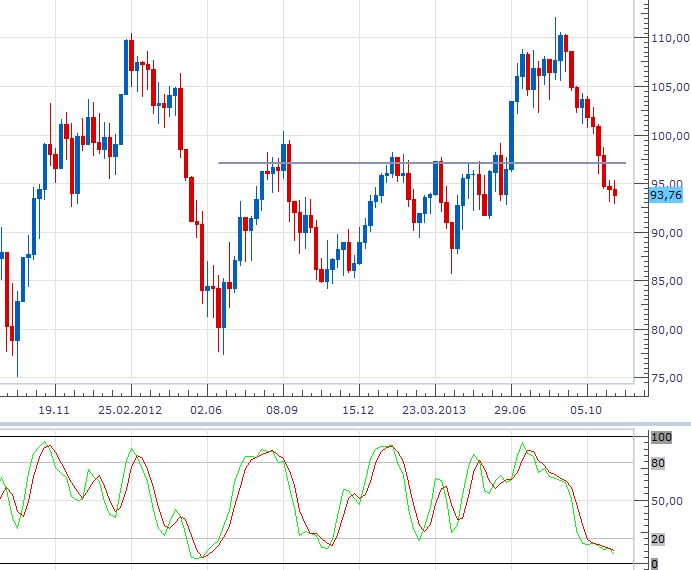Click the 29.06 date label
This screenshot has width=691, height=570.
point(510,410)
